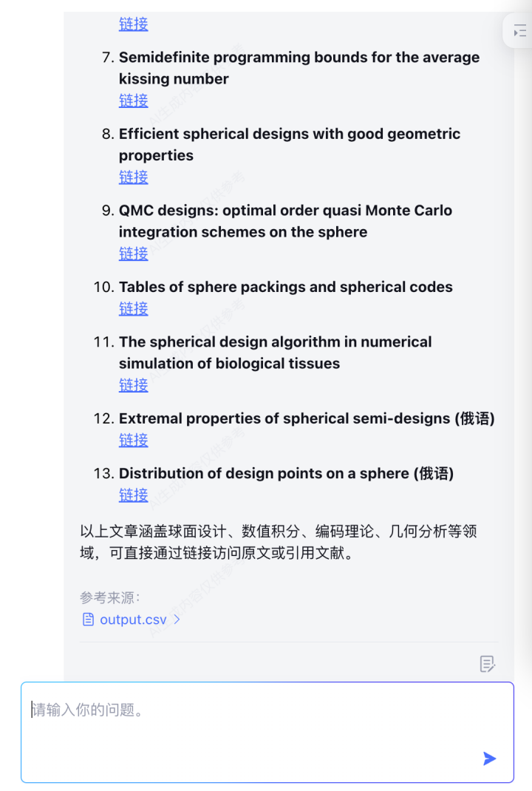Screen dimensions: 532x791
Task: Expand the output.csv source chevron
Action: (177, 619)
